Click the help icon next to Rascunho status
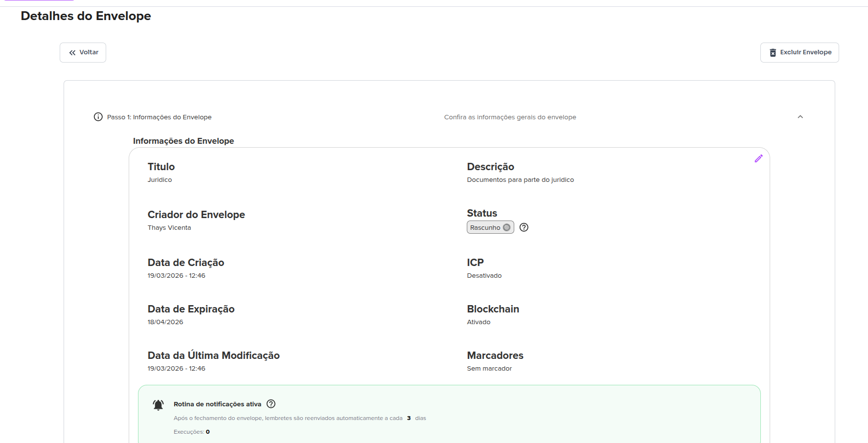 524,227
